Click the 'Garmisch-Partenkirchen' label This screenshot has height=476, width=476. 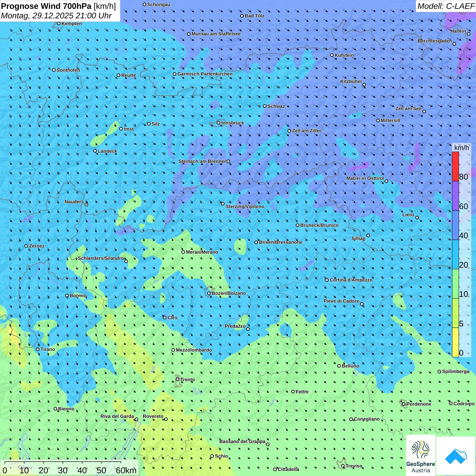[x=205, y=74]
